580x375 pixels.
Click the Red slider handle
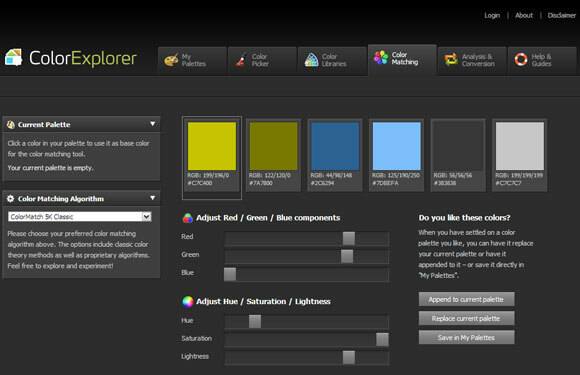[x=349, y=239]
